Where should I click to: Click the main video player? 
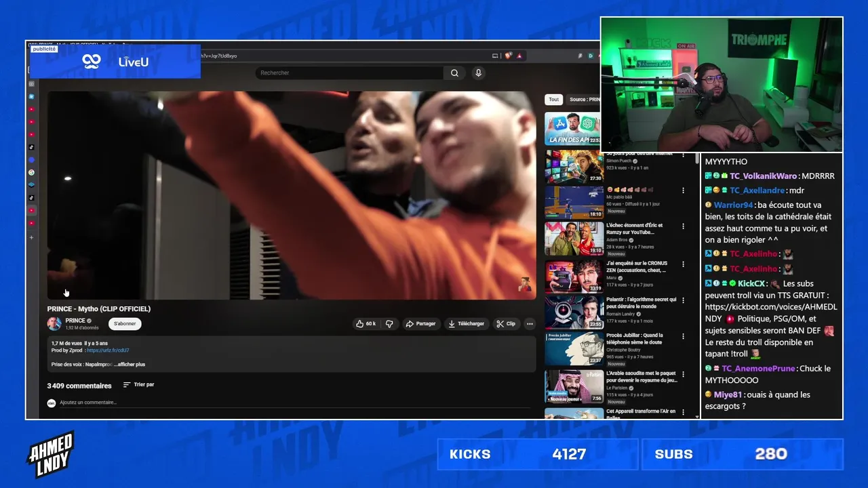click(292, 195)
